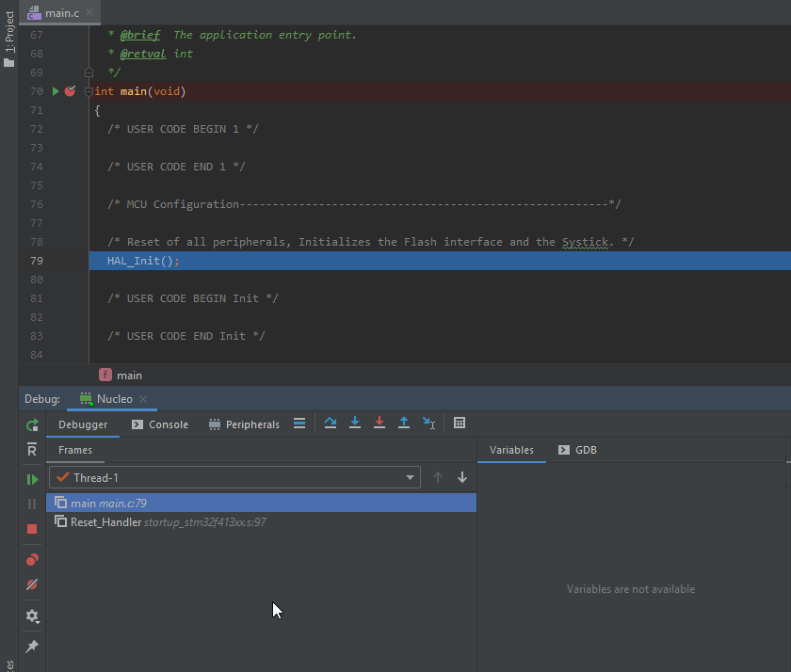Viewport: 791px width, 672px height.
Task: Switch to the Debugger tab
Action: click(x=83, y=424)
